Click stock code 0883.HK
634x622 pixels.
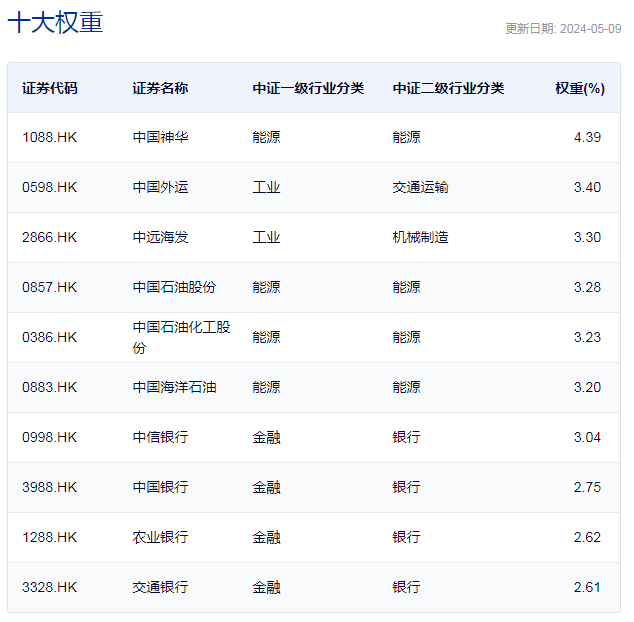pos(49,387)
